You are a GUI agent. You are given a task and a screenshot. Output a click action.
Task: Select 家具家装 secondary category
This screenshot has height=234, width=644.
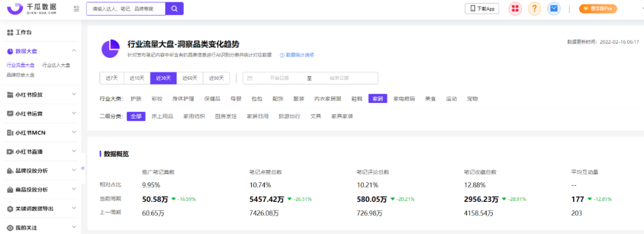[342, 116]
